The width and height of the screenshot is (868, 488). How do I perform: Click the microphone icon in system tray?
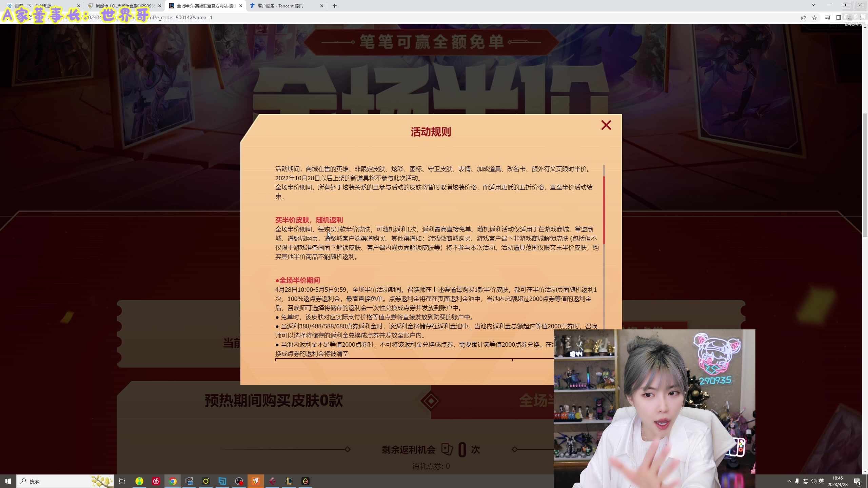[x=797, y=481]
